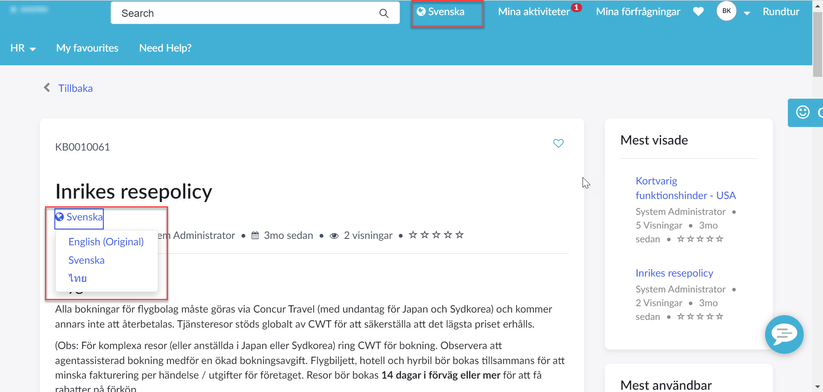This screenshot has width=823, height=392.
Task: Click the white heart icon in header
Action: tap(698, 12)
